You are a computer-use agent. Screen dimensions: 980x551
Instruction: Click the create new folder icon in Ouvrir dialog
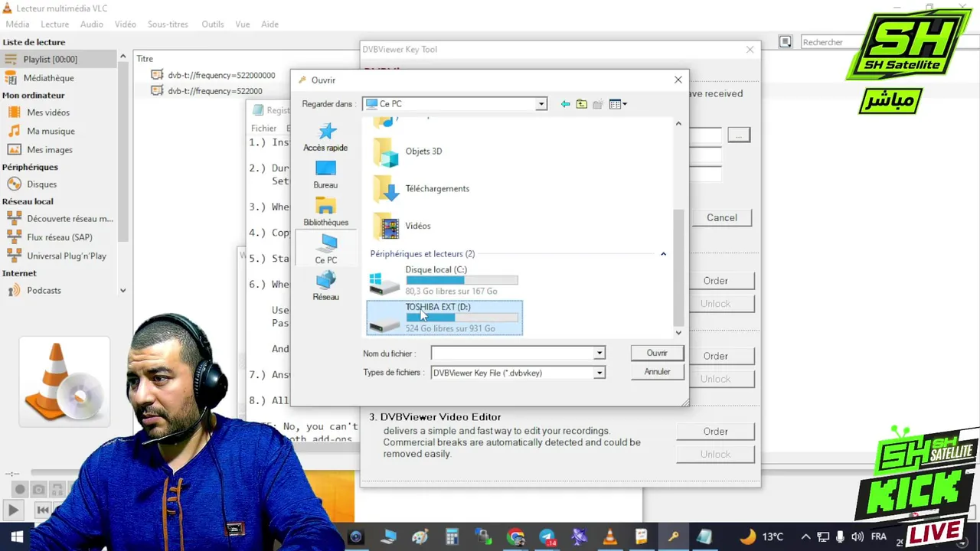coord(598,104)
